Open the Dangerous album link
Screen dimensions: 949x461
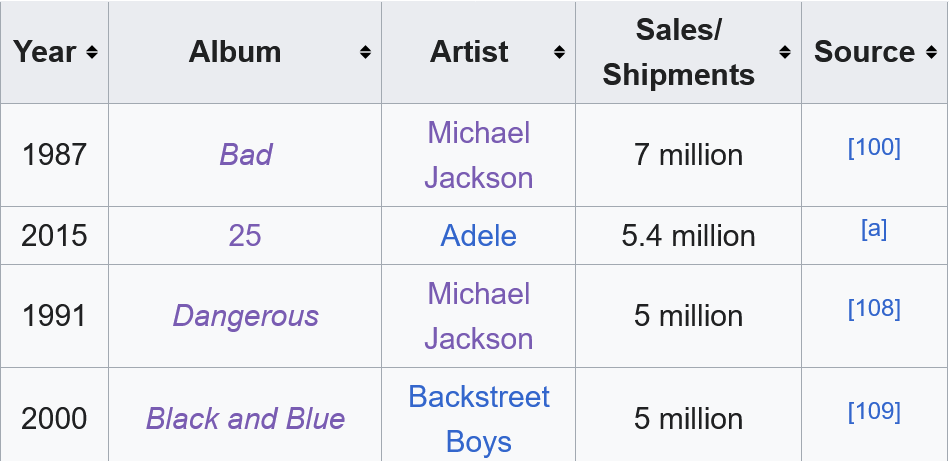pos(245,316)
